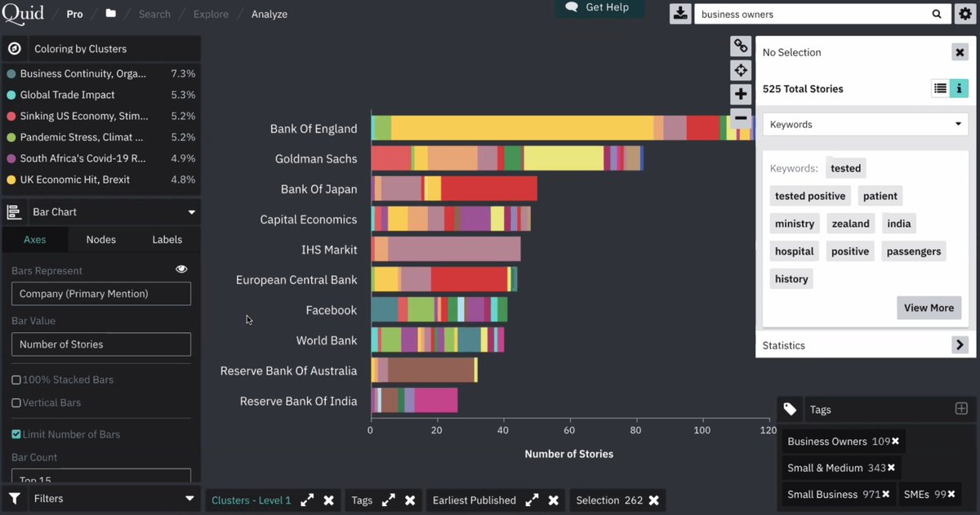
Task: Remove the Clusters - Level 1 filter
Action: [328, 500]
